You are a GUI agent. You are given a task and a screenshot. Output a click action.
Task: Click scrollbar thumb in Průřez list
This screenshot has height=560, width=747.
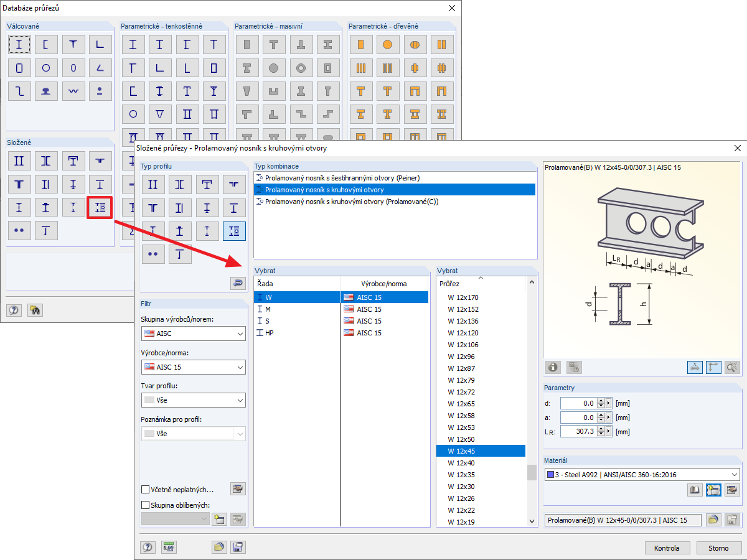(x=532, y=472)
